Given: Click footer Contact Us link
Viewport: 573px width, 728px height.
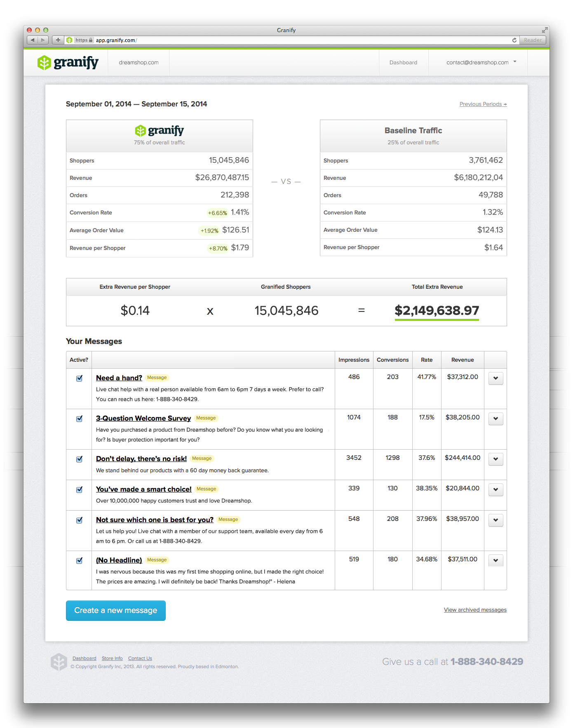Looking at the screenshot, I should pos(140,658).
